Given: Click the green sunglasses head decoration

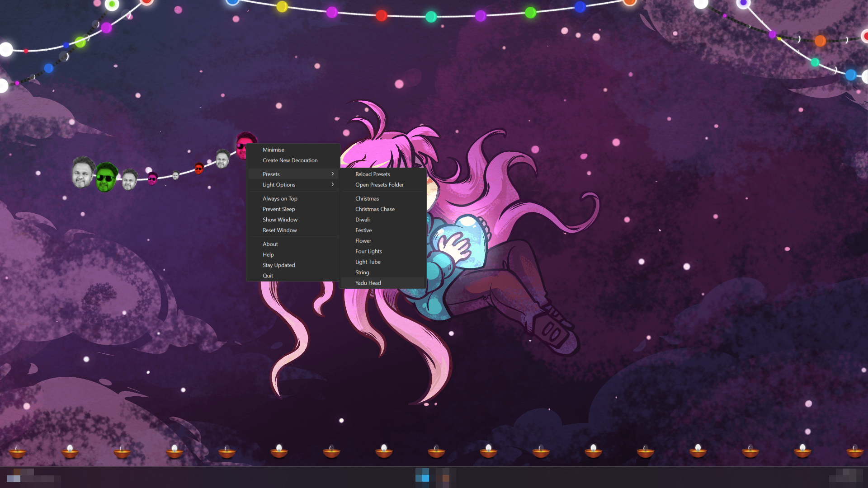Looking at the screenshot, I should coord(106,177).
